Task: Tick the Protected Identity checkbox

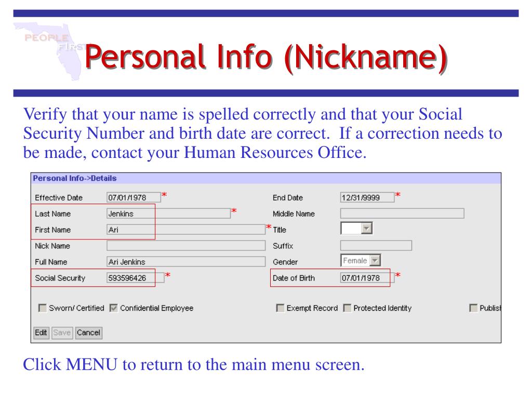Action: [347, 308]
